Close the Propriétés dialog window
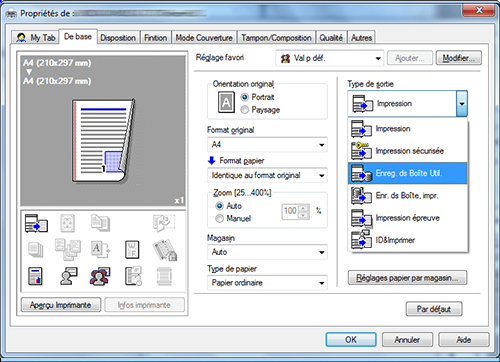 pos(479,10)
